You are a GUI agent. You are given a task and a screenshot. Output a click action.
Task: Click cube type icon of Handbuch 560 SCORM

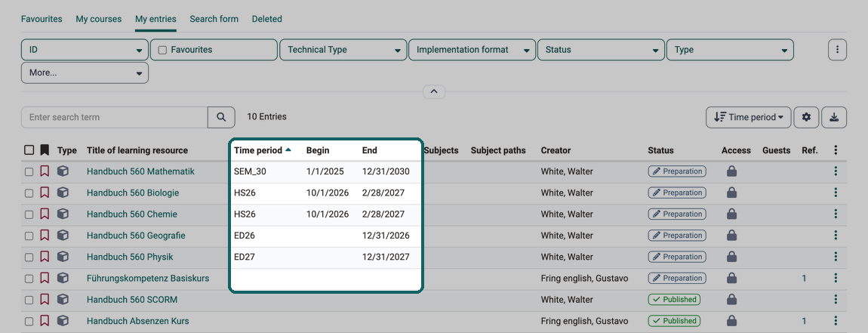click(63, 299)
